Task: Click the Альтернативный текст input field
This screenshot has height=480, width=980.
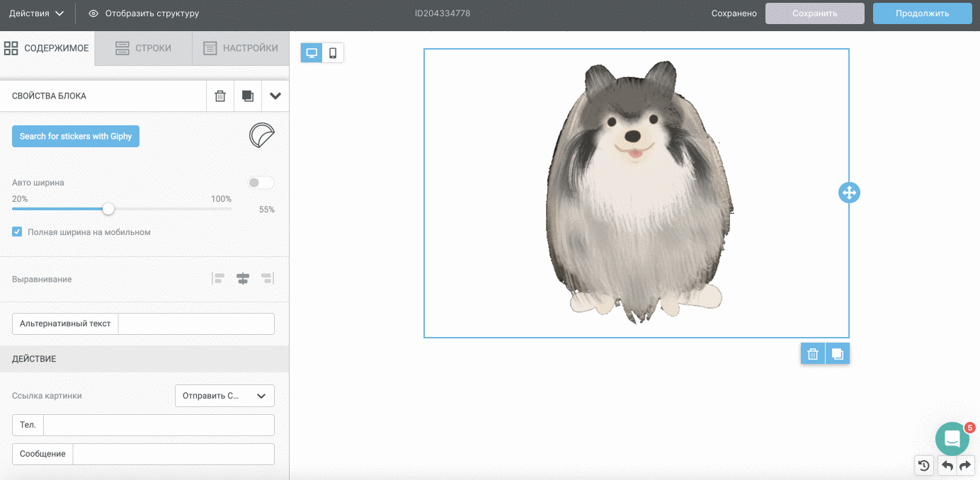Action: 196,324
